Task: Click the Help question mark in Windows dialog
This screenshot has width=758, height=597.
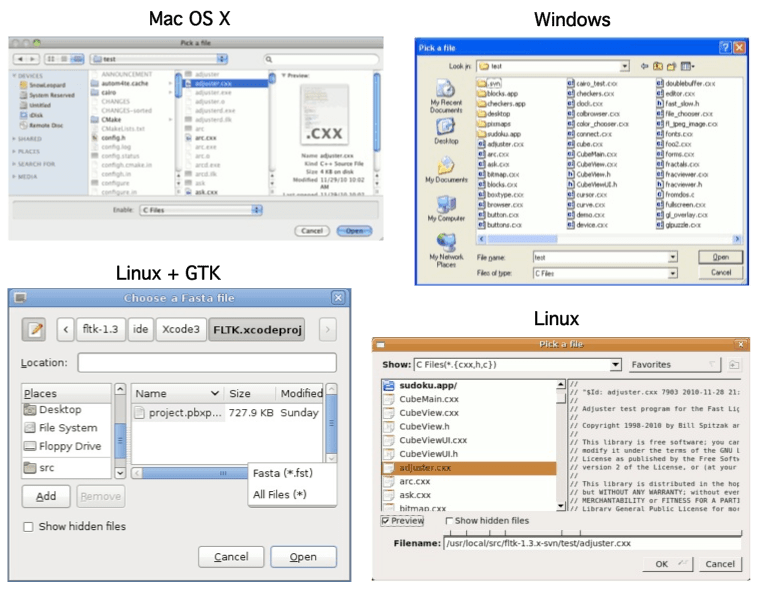Action: coord(725,47)
